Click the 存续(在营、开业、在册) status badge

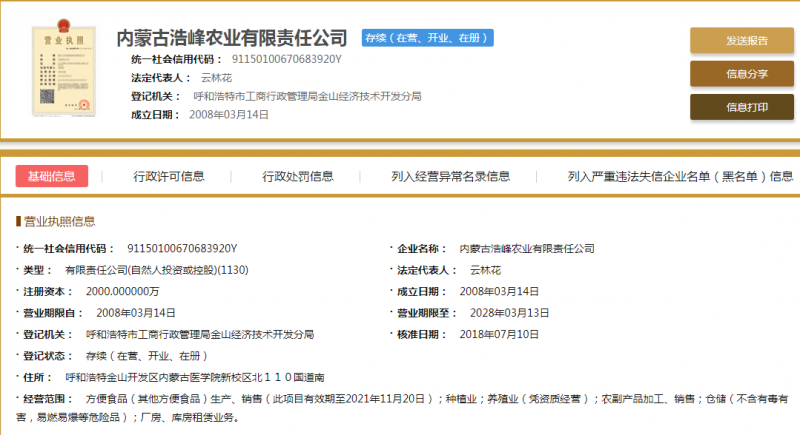click(x=428, y=38)
